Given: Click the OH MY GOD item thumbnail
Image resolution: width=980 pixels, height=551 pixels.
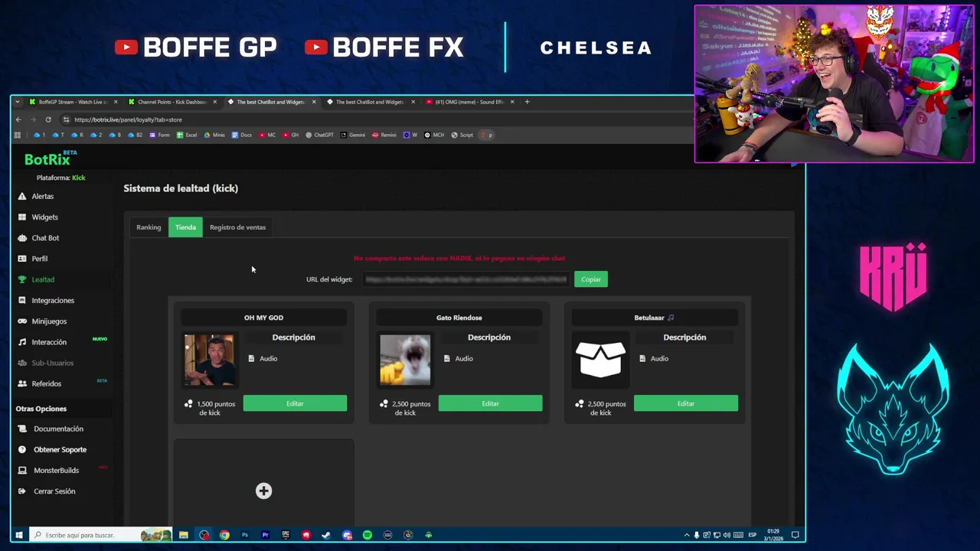Looking at the screenshot, I should 209,360.
